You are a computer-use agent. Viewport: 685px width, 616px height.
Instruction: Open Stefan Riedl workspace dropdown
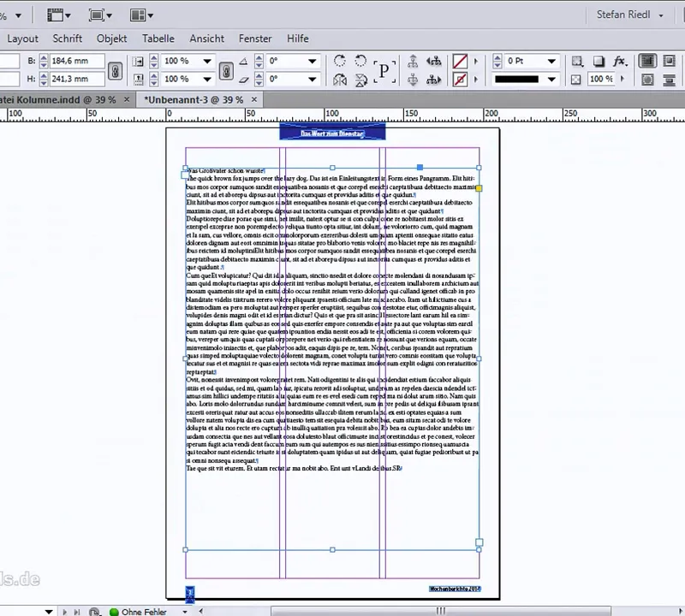pos(629,15)
